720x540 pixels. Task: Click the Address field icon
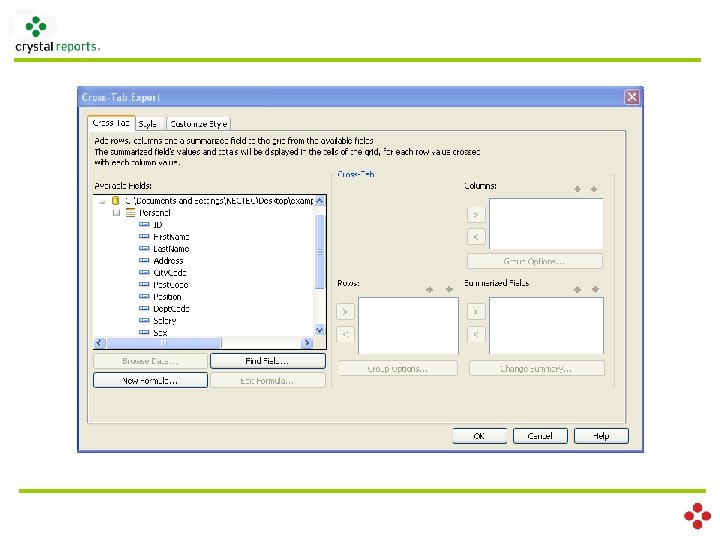[144, 260]
